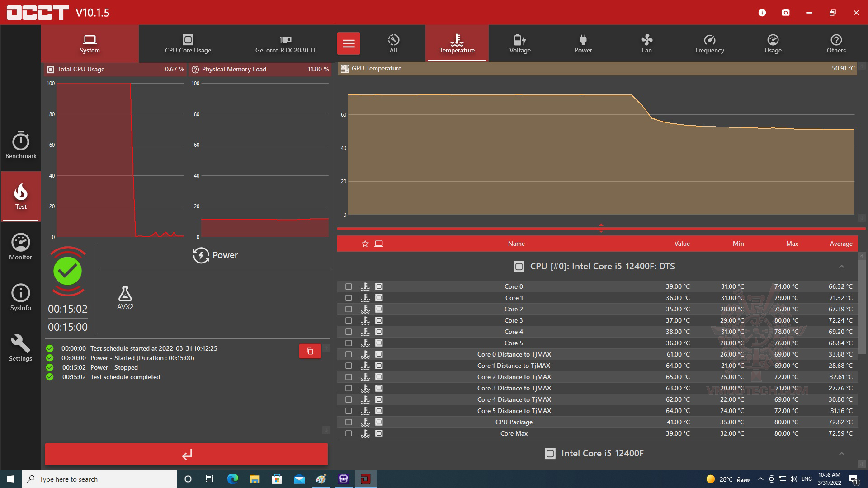Viewport: 868px width, 488px height.
Task: Click the copy log button
Action: pos(310,351)
